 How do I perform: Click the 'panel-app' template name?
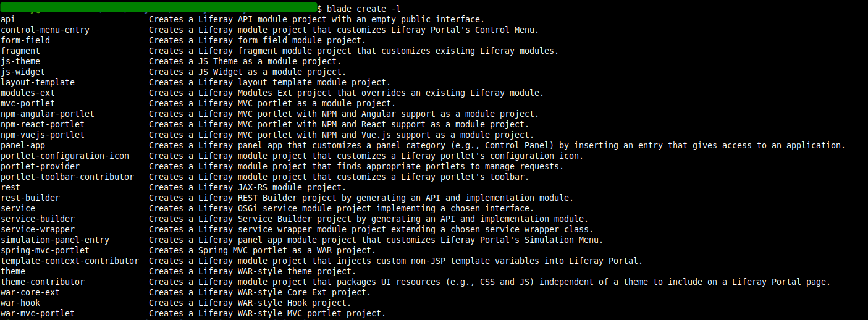[23, 145]
